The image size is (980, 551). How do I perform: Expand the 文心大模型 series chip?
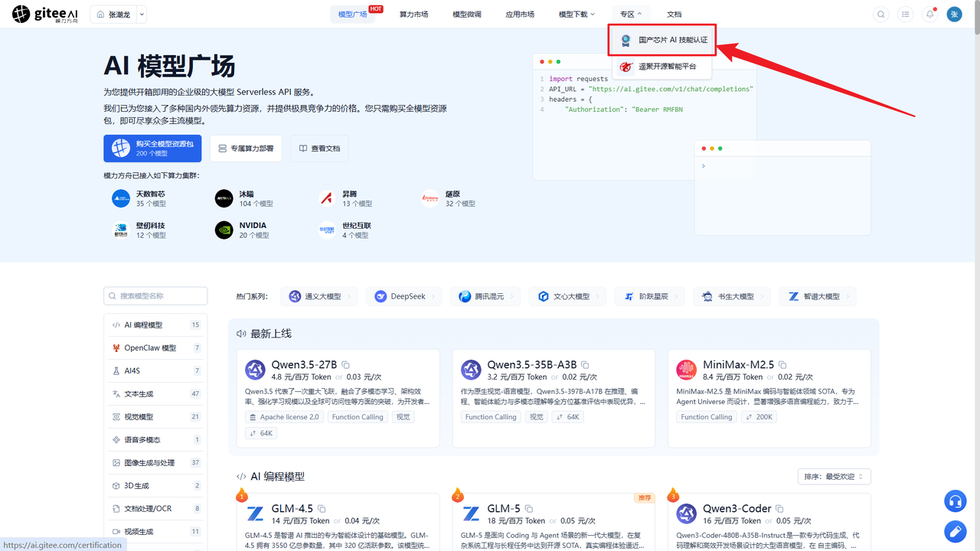[x=567, y=296]
